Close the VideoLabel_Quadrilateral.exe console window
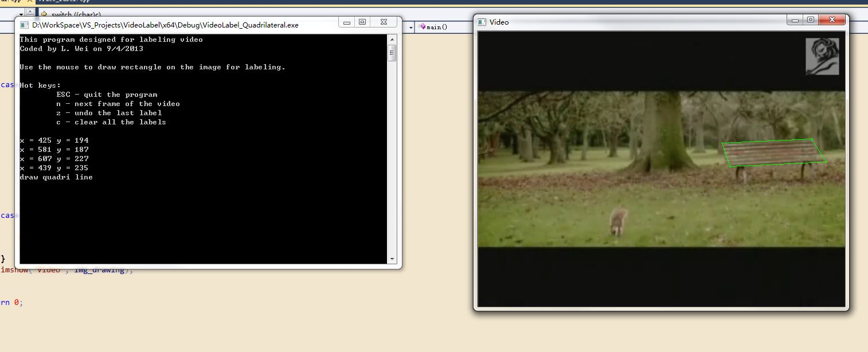This screenshot has height=352, width=868. coord(383,22)
